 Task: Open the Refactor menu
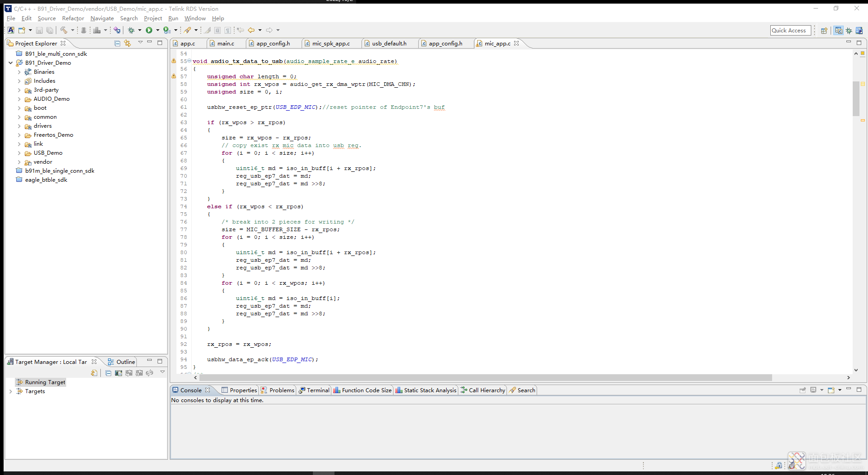click(x=73, y=18)
